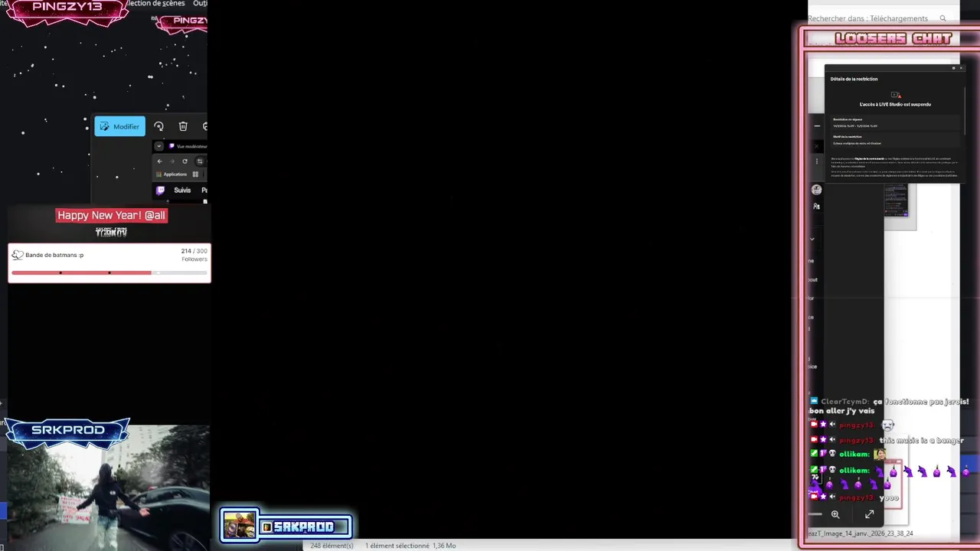Click the round profile avatar in sidebar
This screenshot has width=980, height=551.
coord(816,189)
